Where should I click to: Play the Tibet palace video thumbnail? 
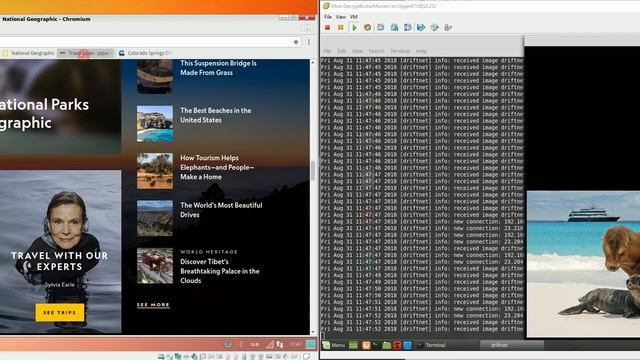[x=155, y=266]
